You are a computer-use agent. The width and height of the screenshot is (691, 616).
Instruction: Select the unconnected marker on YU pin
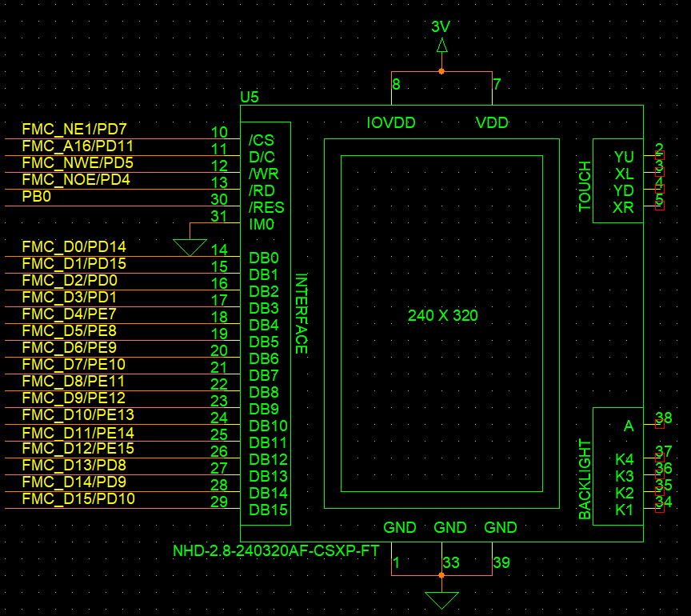click(x=660, y=155)
